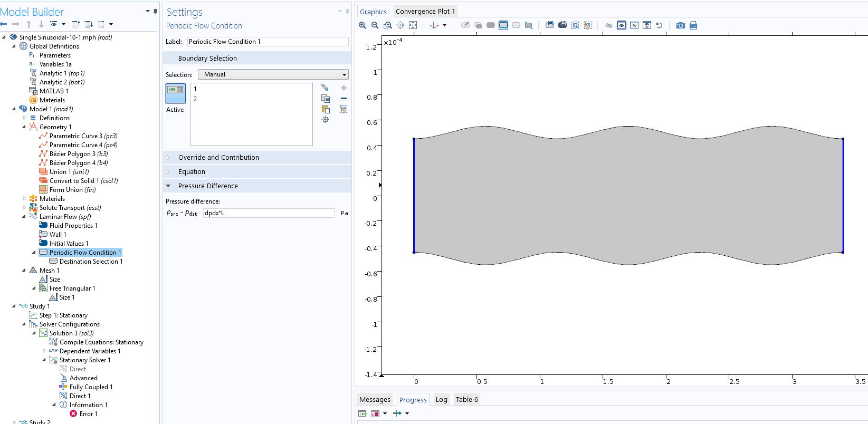Open the Messages tab

click(x=375, y=400)
